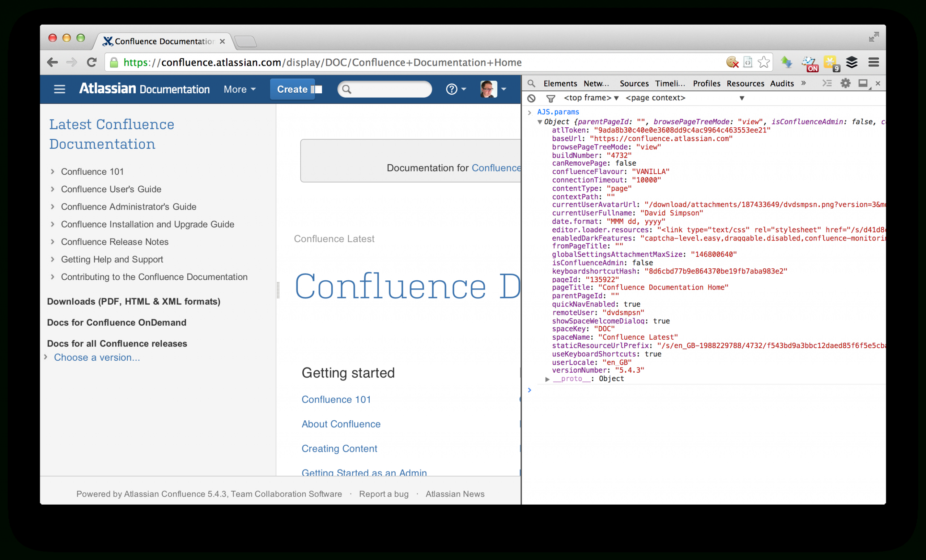Open the More menu in Atlassian header
The image size is (926, 560).
click(239, 89)
